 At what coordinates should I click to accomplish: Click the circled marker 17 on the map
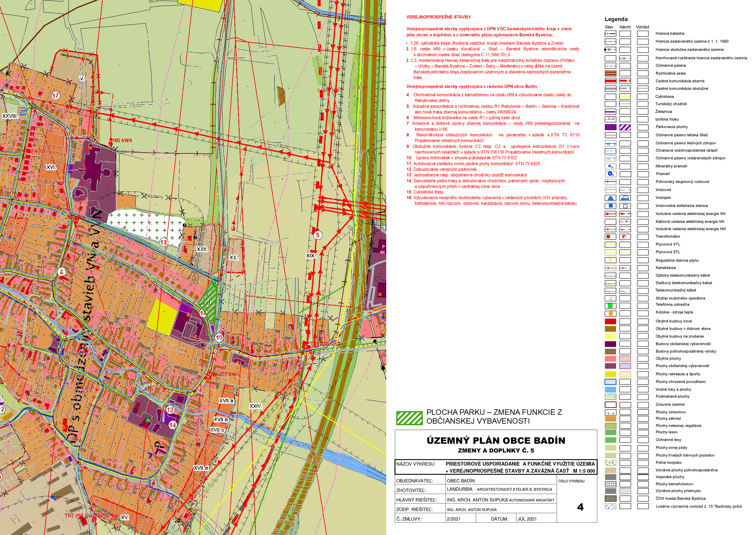click(56, 95)
